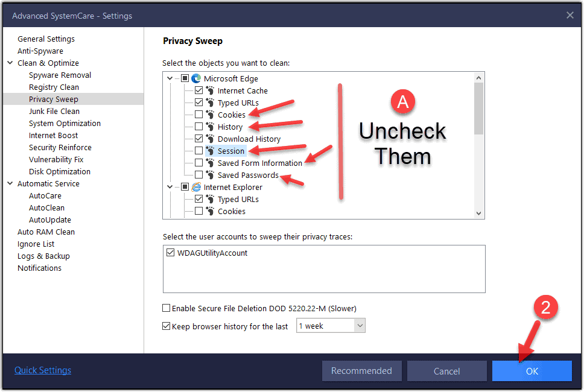Click footprint icon next to Session
Image resolution: width=584 pixels, height=392 pixels.
(210, 151)
